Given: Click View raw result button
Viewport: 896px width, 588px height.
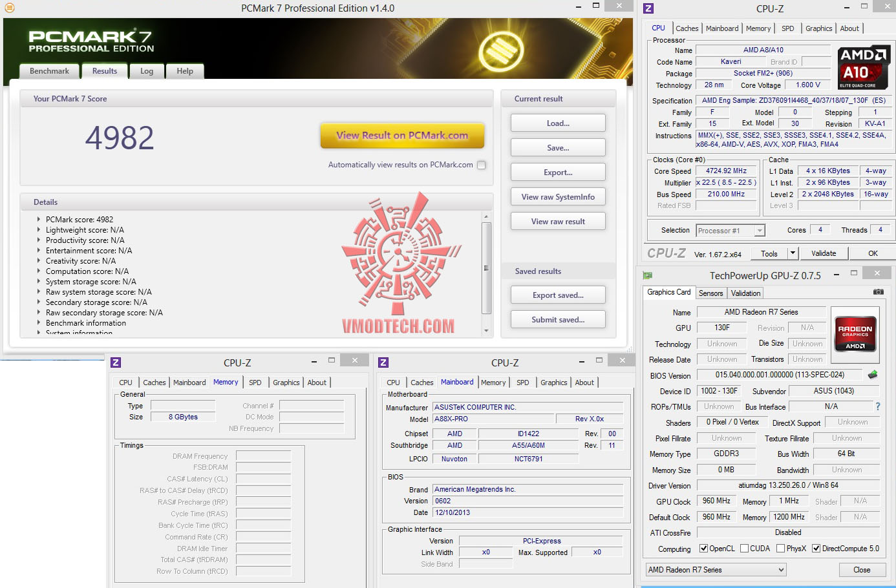Looking at the screenshot, I should pos(558,222).
